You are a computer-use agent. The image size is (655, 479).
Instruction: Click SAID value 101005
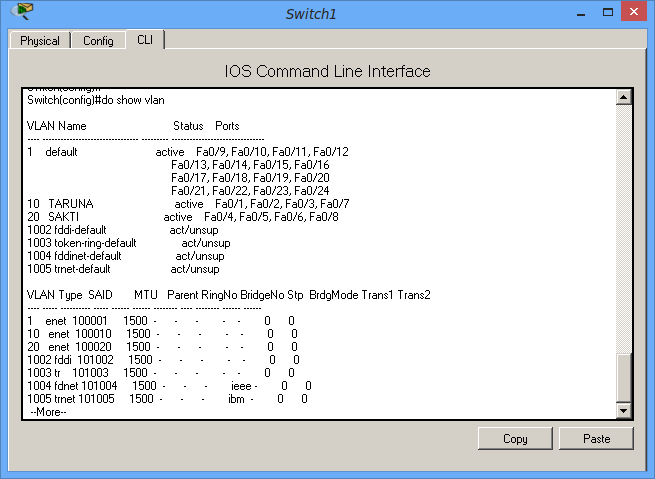[96, 398]
